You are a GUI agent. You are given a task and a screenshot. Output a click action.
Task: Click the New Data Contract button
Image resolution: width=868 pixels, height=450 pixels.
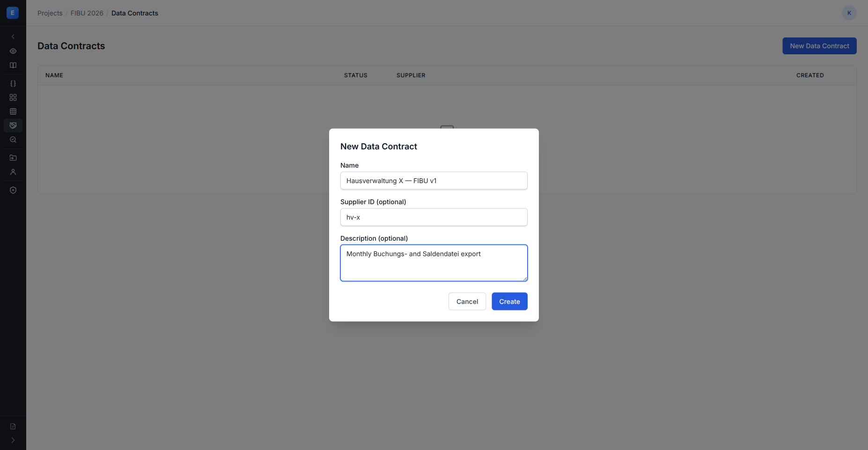[x=819, y=46]
